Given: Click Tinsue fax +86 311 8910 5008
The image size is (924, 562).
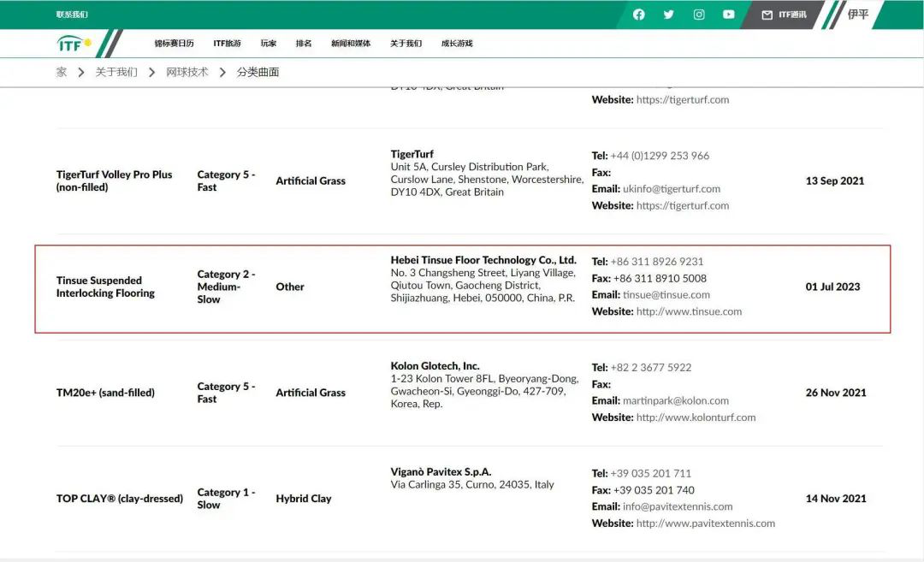Looking at the screenshot, I should (x=660, y=278).
